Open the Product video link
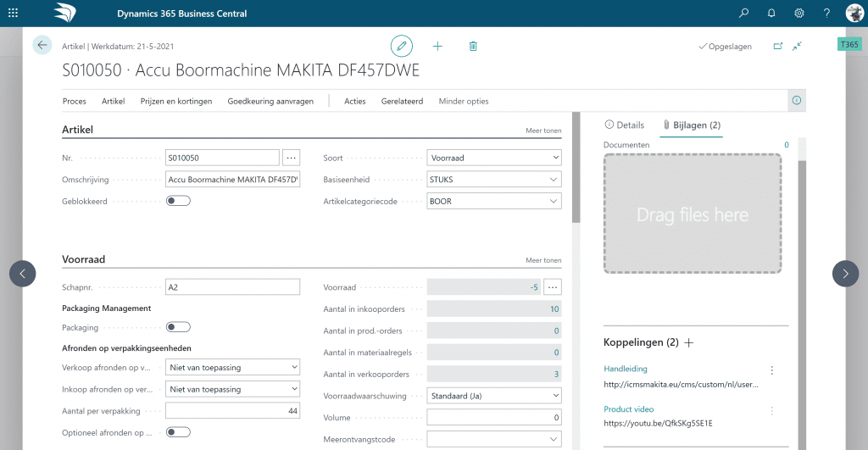Viewport: 868px width, 450px height. pyautogui.click(x=628, y=409)
